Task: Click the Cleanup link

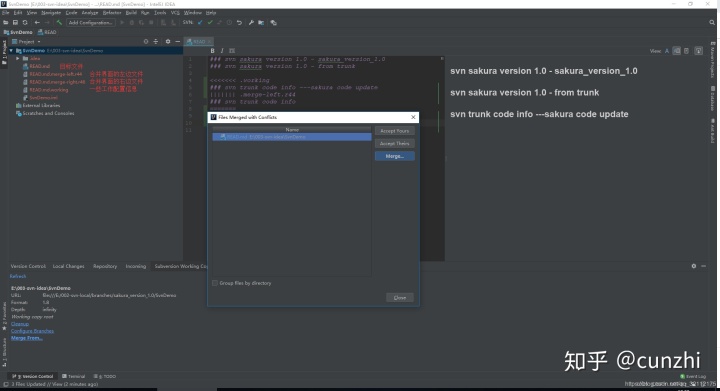Action: 20,324
